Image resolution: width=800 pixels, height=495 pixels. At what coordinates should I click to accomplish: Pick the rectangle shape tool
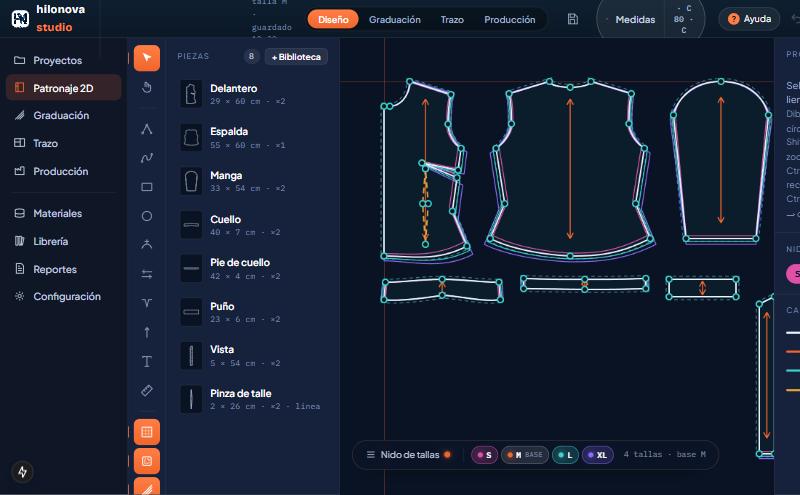[147, 187]
